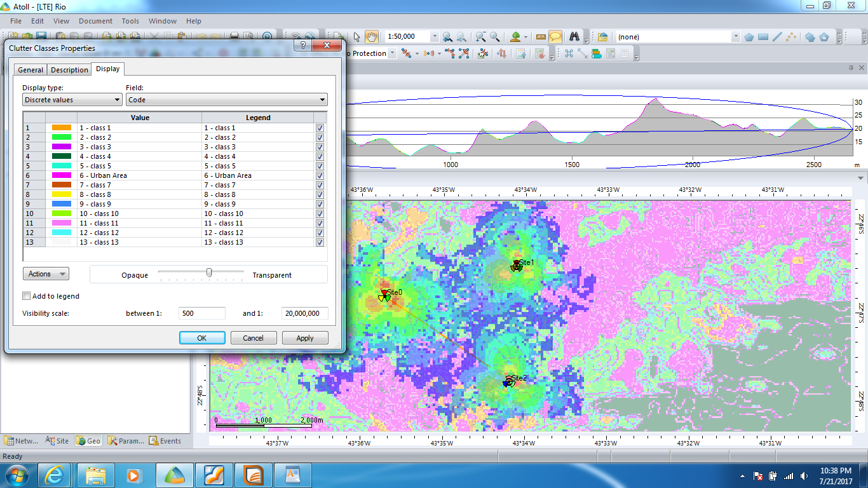Open the Window menu
The width and height of the screenshot is (868, 488).
point(163,21)
